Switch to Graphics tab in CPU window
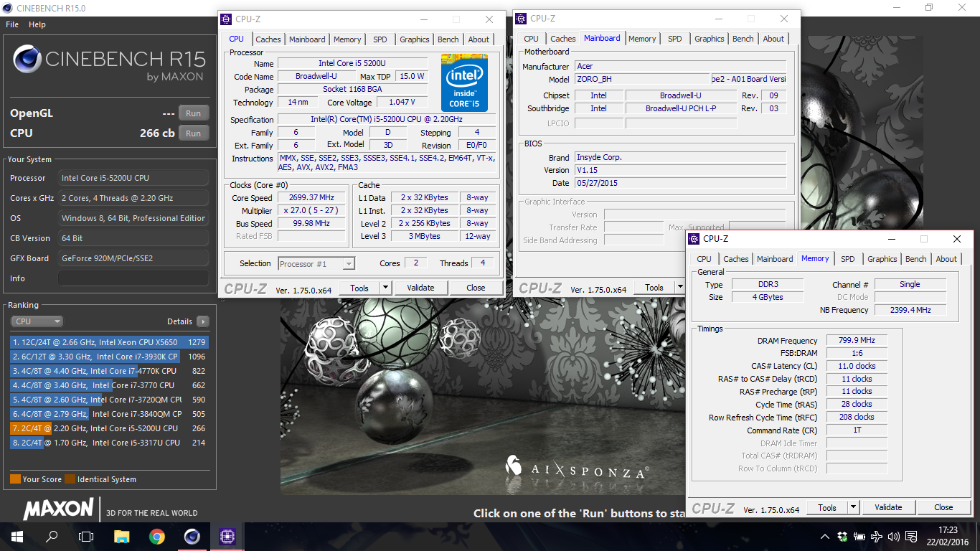Screen dimensions: 980x551 (x=414, y=39)
